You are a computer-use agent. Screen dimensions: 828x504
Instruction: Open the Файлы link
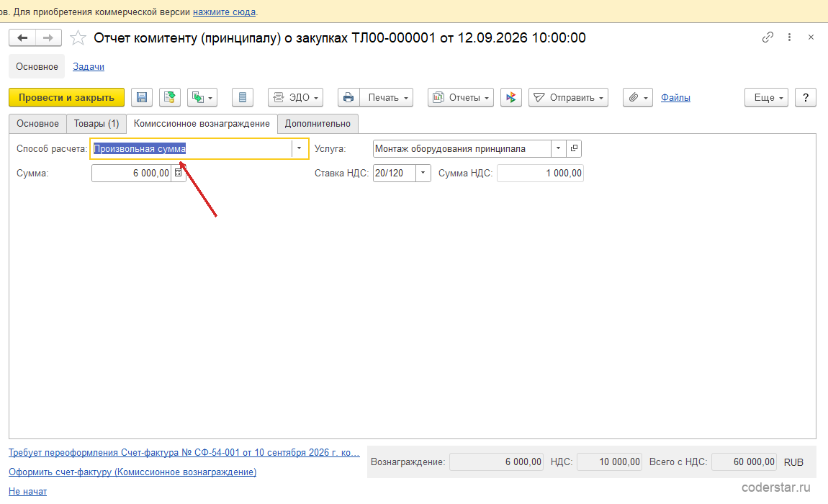point(675,97)
